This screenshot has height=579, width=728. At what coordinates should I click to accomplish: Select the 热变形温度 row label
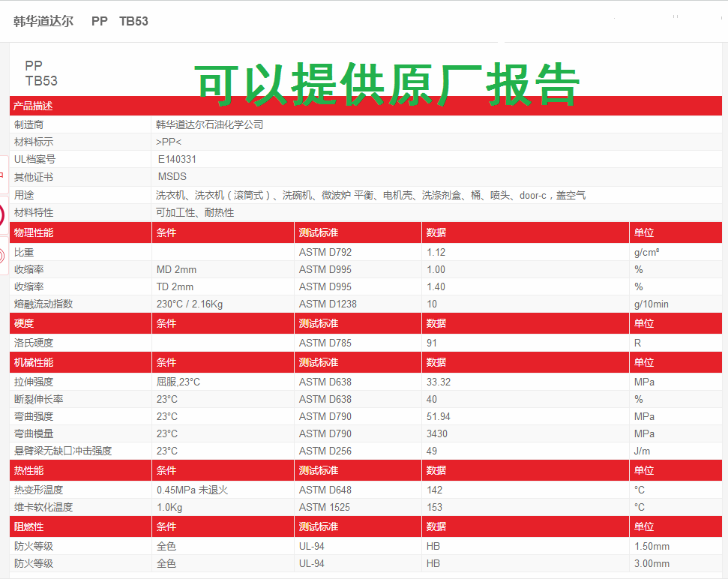coord(38,490)
